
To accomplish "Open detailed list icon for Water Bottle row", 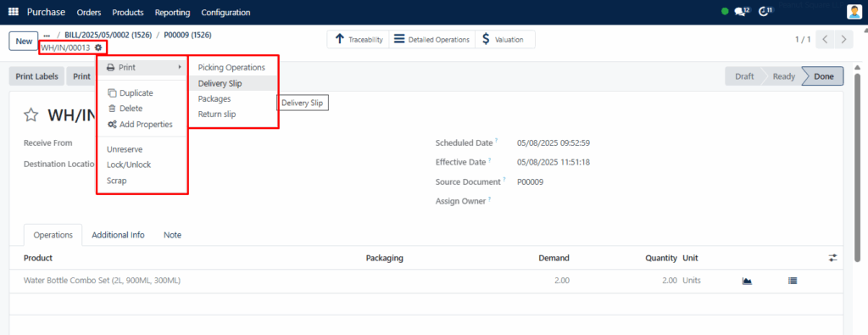I will [x=793, y=281].
